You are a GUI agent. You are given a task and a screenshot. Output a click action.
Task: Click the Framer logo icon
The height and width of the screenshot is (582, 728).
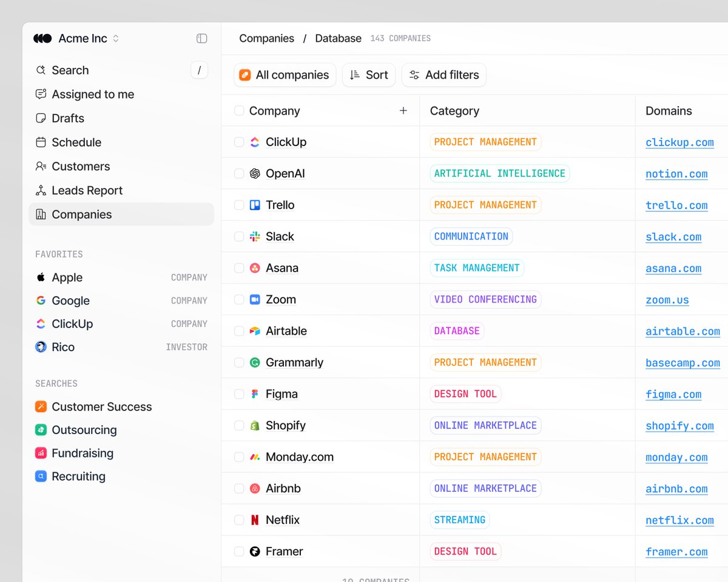coord(255,552)
